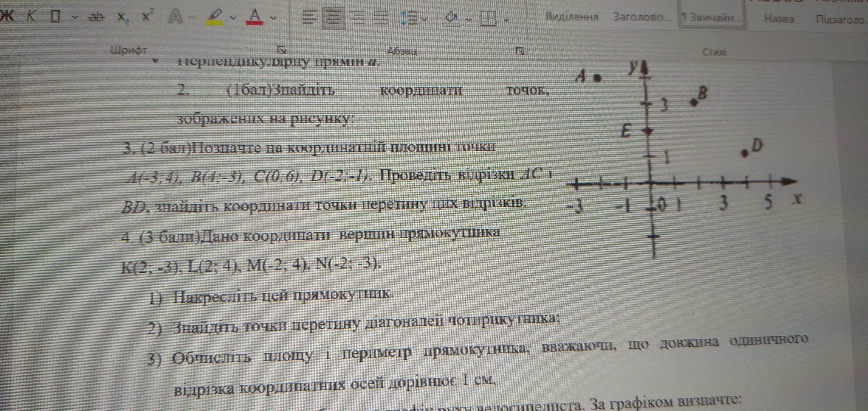The width and height of the screenshot is (868, 411).
Task: Apply red font color
Action: (x=255, y=17)
